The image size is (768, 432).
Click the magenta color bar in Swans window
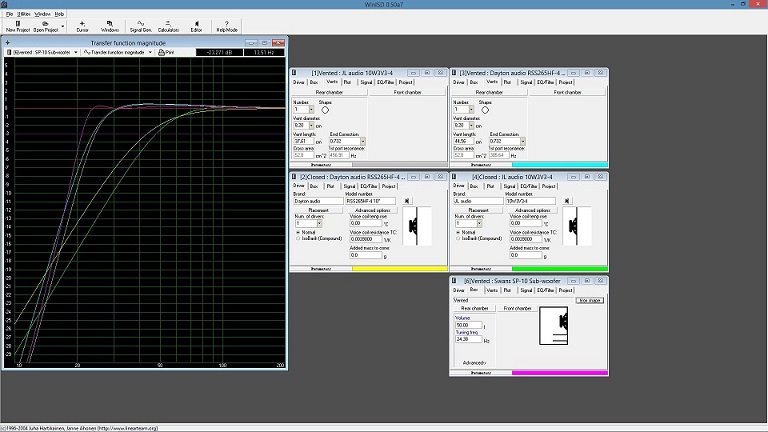click(x=560, y=373)
